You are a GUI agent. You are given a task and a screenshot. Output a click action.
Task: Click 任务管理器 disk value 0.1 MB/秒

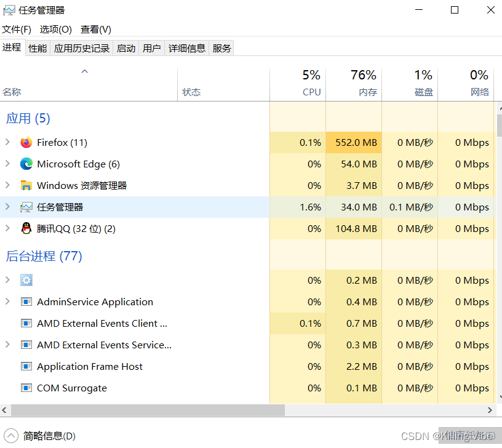point(411,207)
